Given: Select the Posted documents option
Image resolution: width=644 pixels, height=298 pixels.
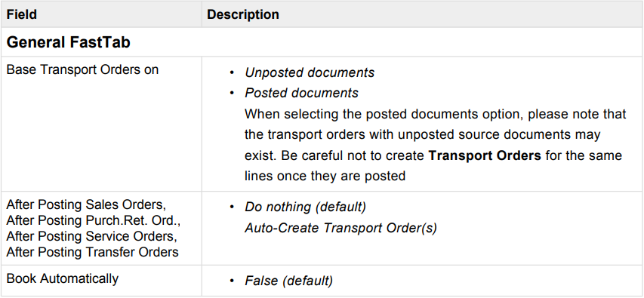Looking at the screenshot, I should tap(301, 94).
